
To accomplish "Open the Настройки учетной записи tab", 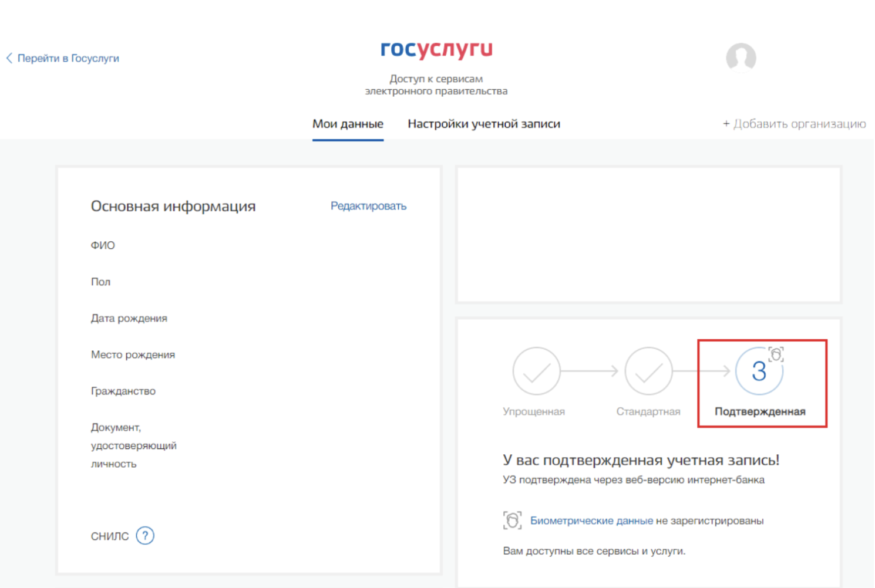I will (x=484, y=124).
